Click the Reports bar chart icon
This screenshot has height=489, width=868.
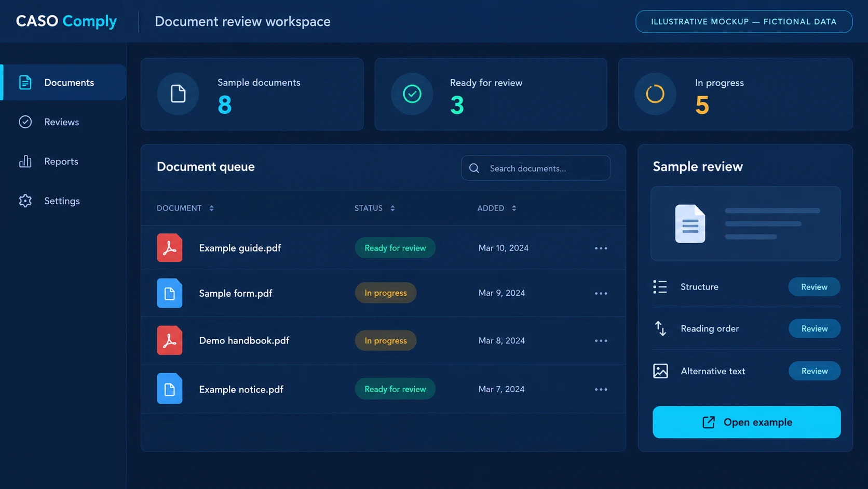25,162
